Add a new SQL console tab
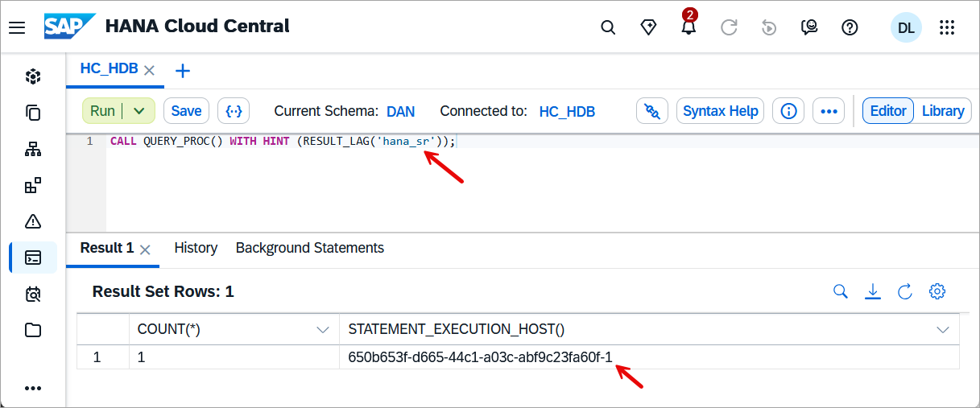The width and height of the screenshot is (980, 408). (183, 71)
